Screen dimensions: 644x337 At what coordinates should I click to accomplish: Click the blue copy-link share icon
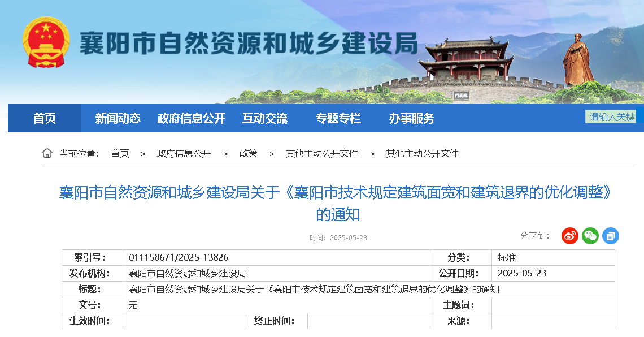[611, 236]
